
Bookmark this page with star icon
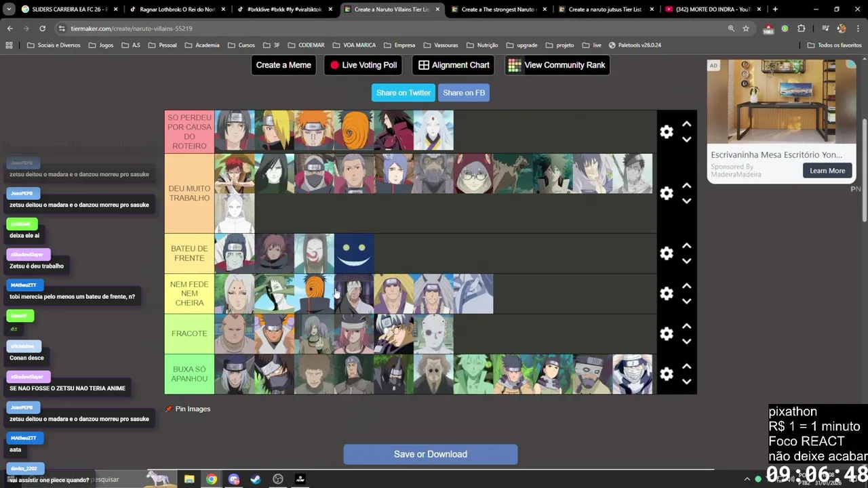pos(746,28)
